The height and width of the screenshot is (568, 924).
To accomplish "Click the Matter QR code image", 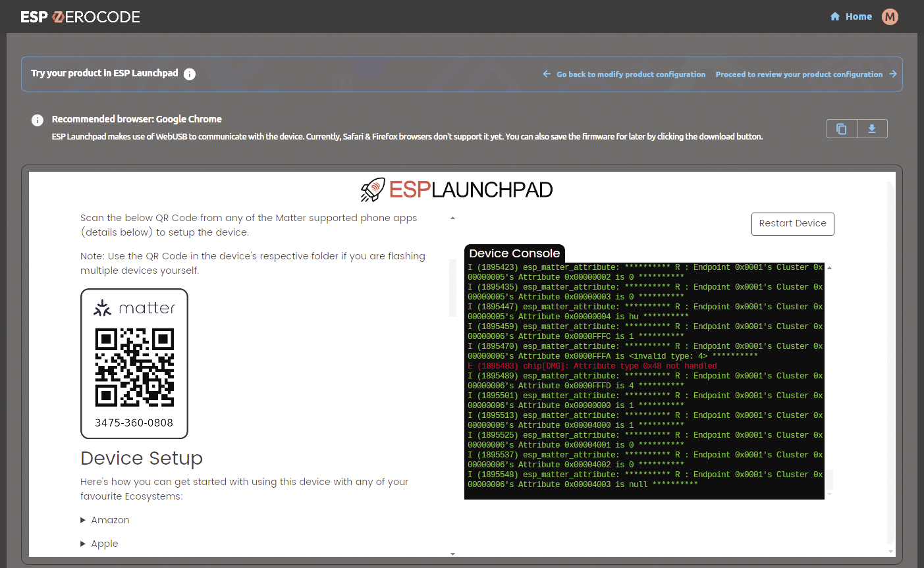I will [x=134, y=367].
